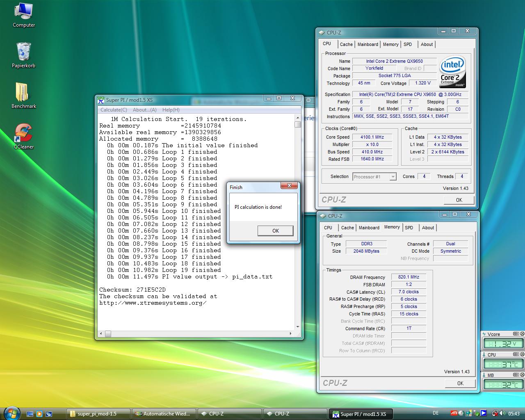The image size is (525, 420).
Task: Click the Intel Core 2 Extreme logo
Action: pyautogui.click(x=452, y=72)
